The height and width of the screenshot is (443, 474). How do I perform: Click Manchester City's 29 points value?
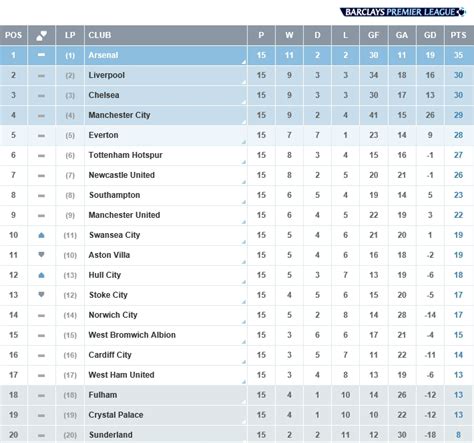[459, 115]
